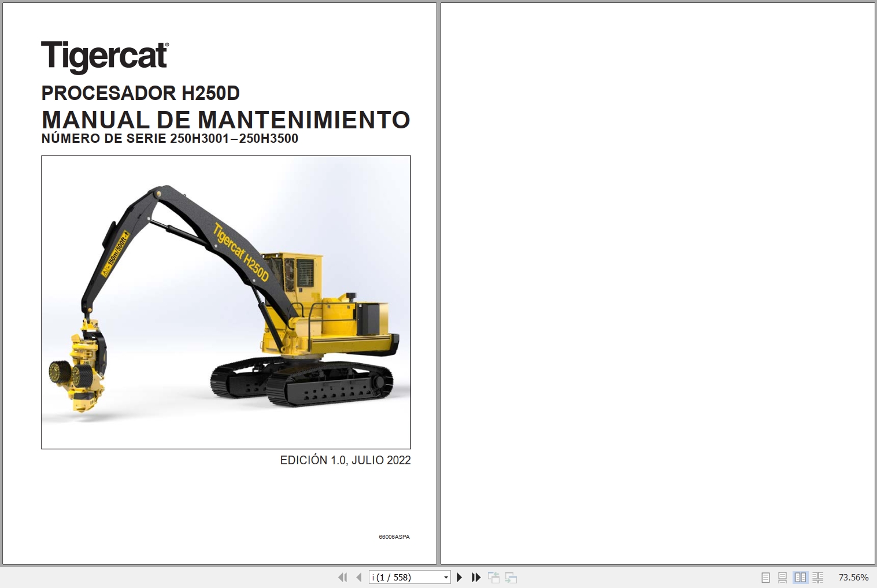Skip to the last page
The image size is (877, 588).
pyautogui.click(x=475, y=577)
